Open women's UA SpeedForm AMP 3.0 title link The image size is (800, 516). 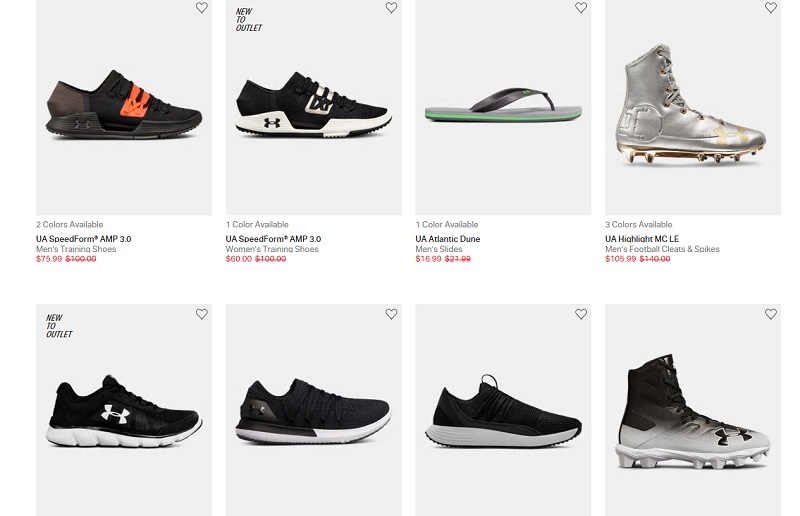273,238
